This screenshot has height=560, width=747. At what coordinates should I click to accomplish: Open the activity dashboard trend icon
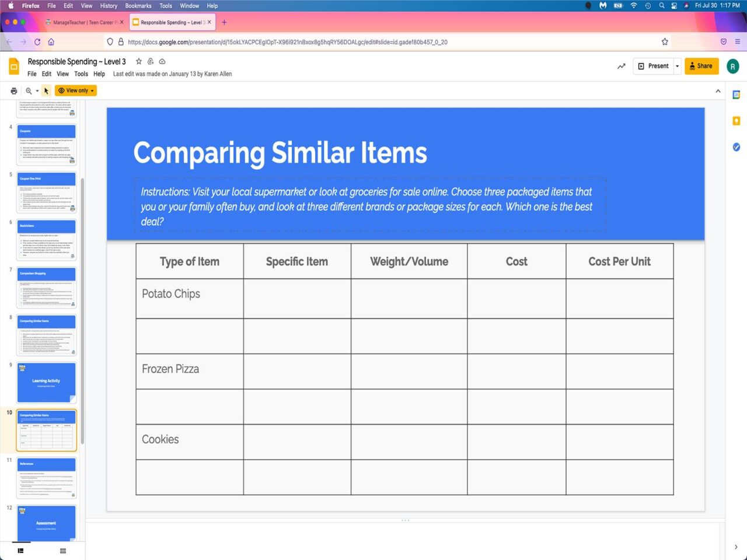point(621,66)
